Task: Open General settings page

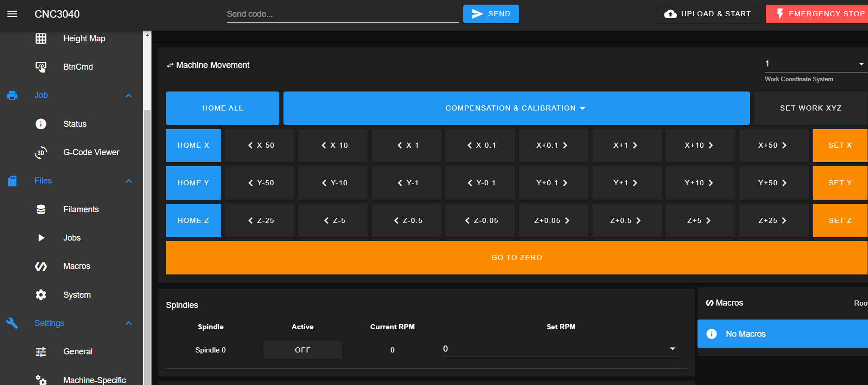Action: tap(78, 352)
